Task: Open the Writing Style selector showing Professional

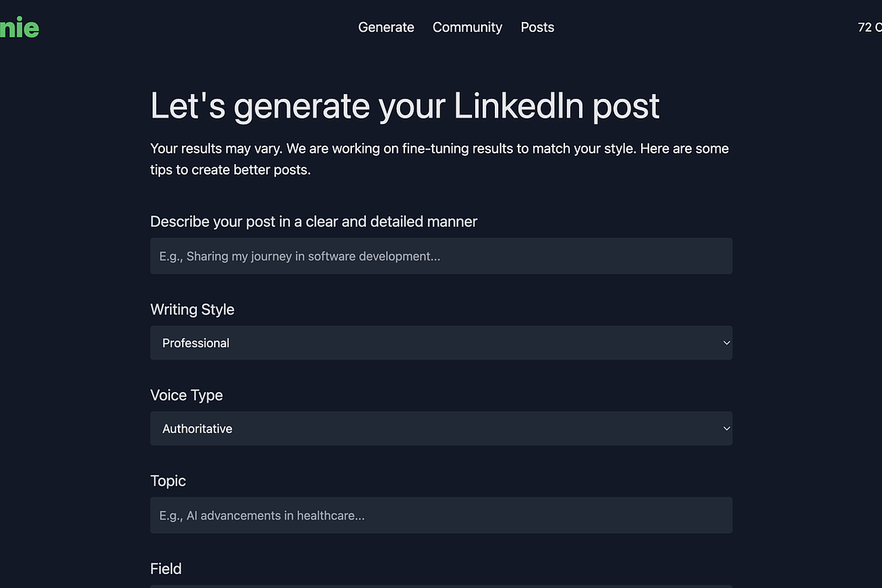Action: click(x=441, y=343)
